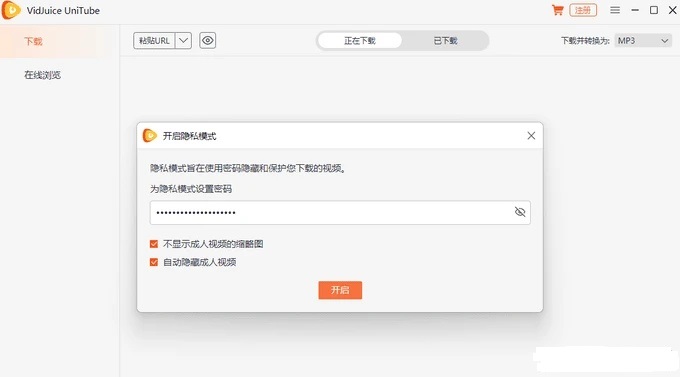Show password using crossed-eye icon
This screenshot has height=377, width=680.
(520, 212)
